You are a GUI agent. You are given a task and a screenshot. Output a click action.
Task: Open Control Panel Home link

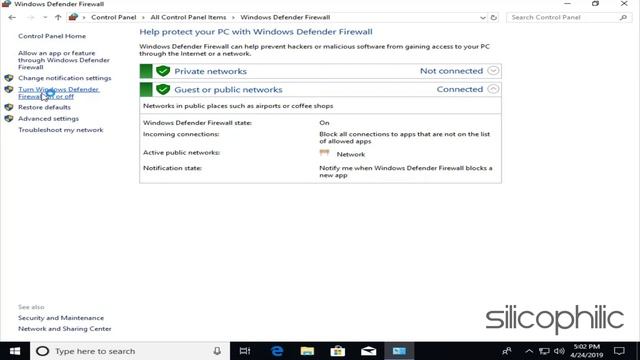coord(52,36)
